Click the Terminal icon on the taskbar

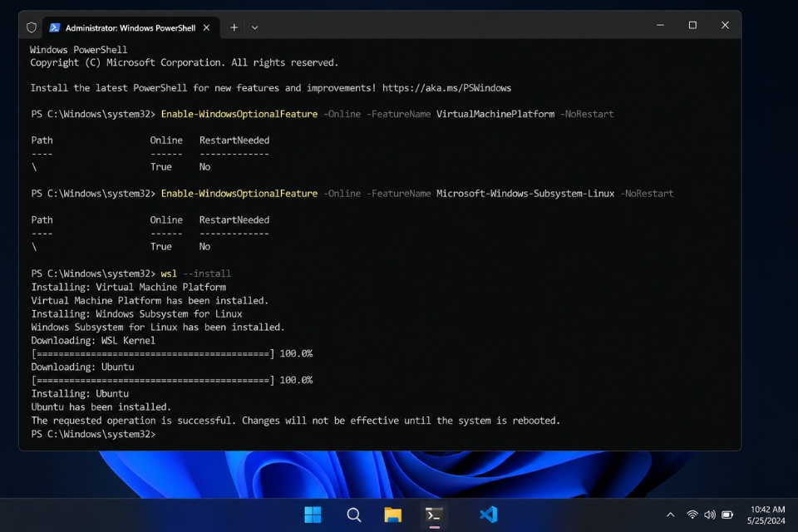pos(434,515)
